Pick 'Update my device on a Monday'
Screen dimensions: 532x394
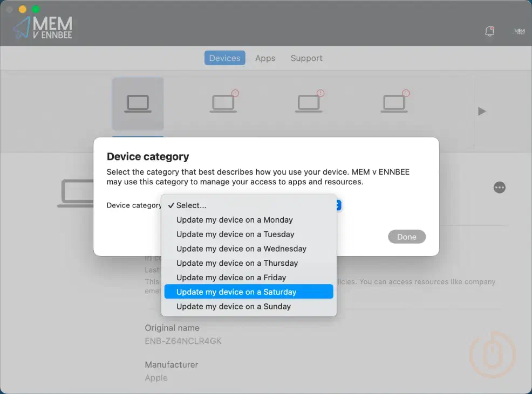(234, 219)
